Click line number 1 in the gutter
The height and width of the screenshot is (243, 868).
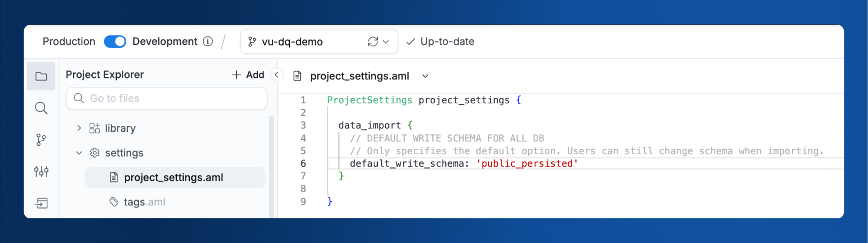(303, 100)
